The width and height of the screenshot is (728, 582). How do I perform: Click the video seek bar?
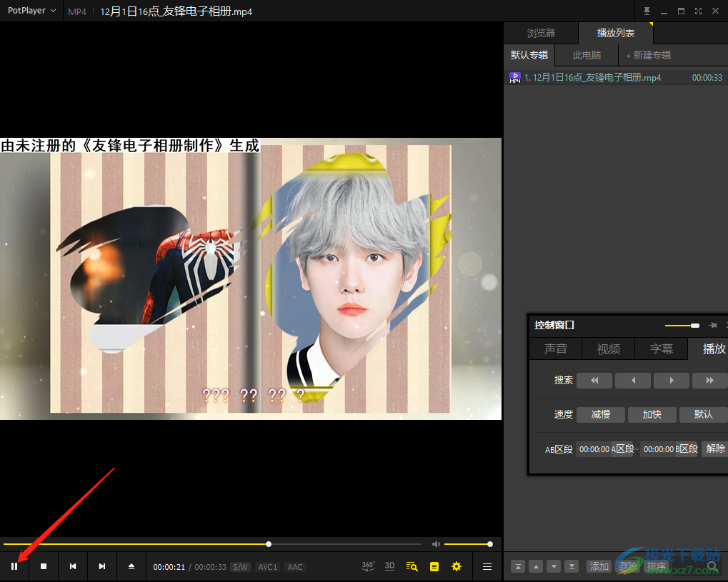coord(212,544)
